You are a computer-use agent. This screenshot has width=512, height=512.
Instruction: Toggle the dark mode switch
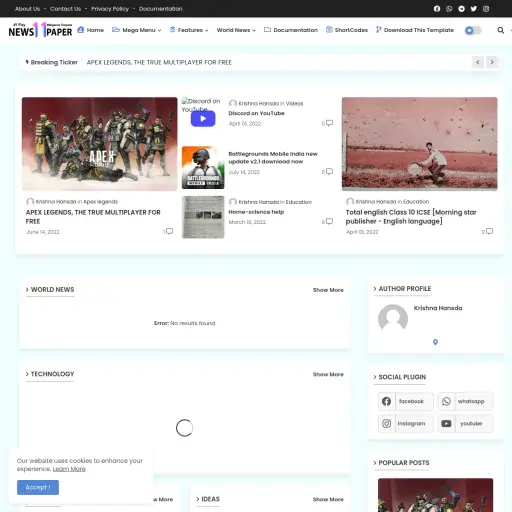pyautogui.click(x=473, y=30)
